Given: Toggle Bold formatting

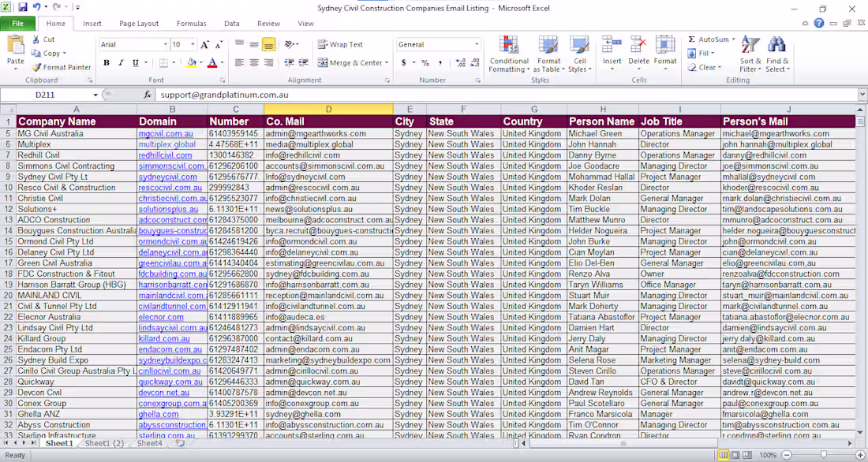Looking at the screenshot, I should tap(107, 63).
